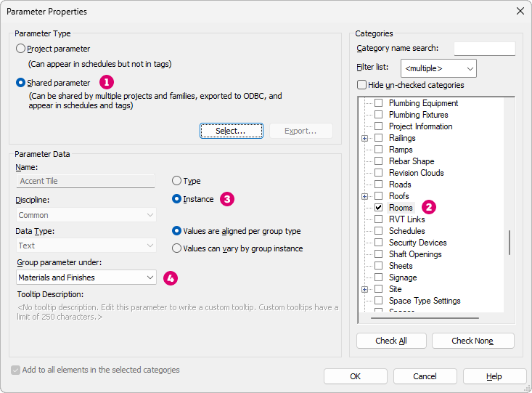Confirm the dialog with OK

[x=355, y=376]
